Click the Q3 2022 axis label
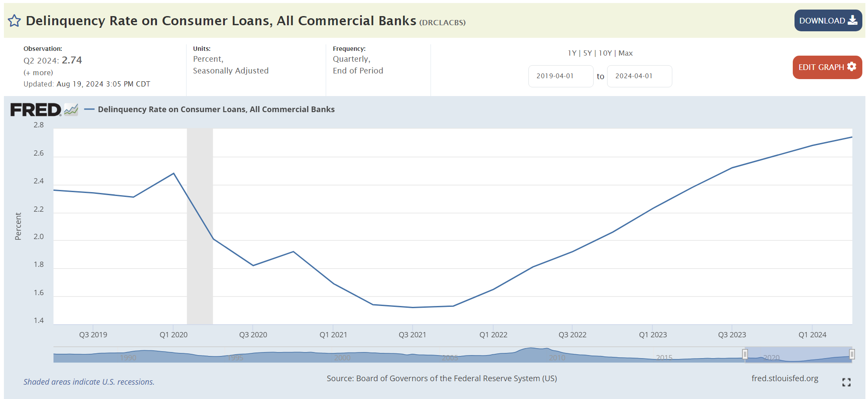The width and height of the screenshot is (868, 399). point(572,335)
